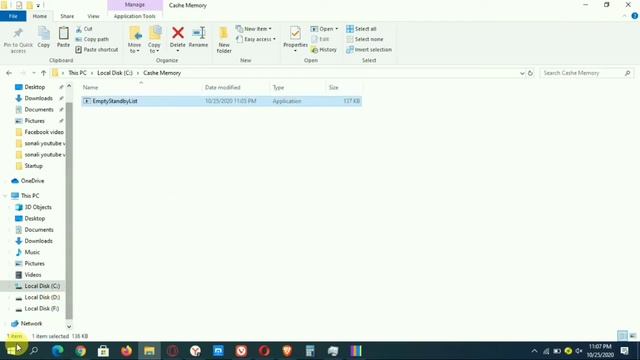The height and width of the screenshot is (360, 640).
Task: Open Microsoft Store from taskbar
Action: [103, 351]
